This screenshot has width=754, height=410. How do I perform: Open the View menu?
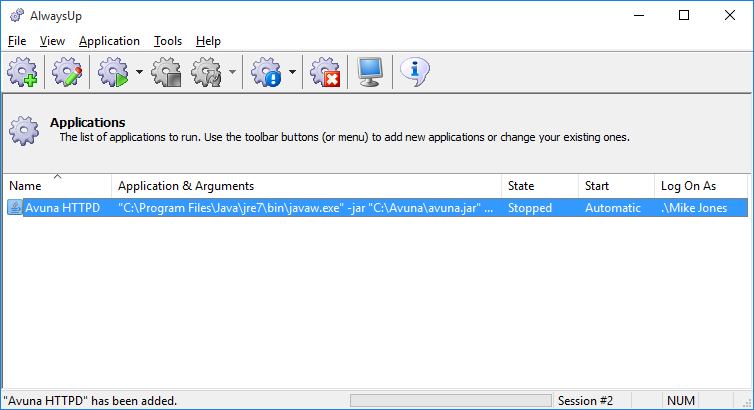[52, 41]
